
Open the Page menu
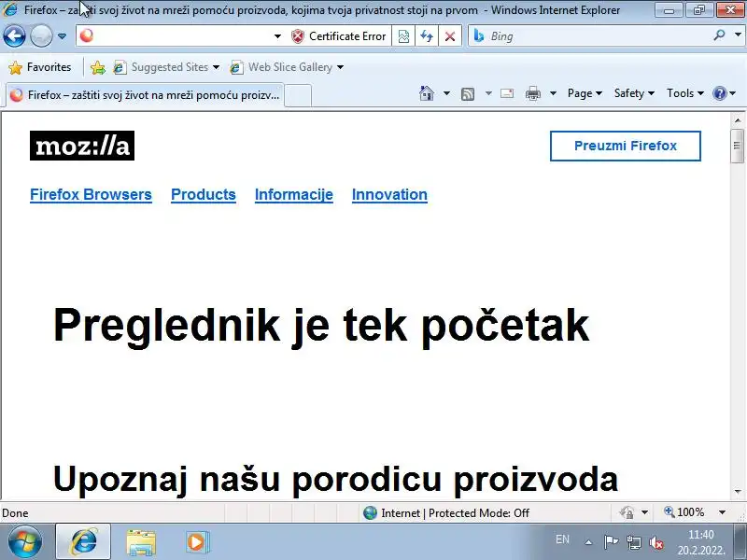coord(585,93)
